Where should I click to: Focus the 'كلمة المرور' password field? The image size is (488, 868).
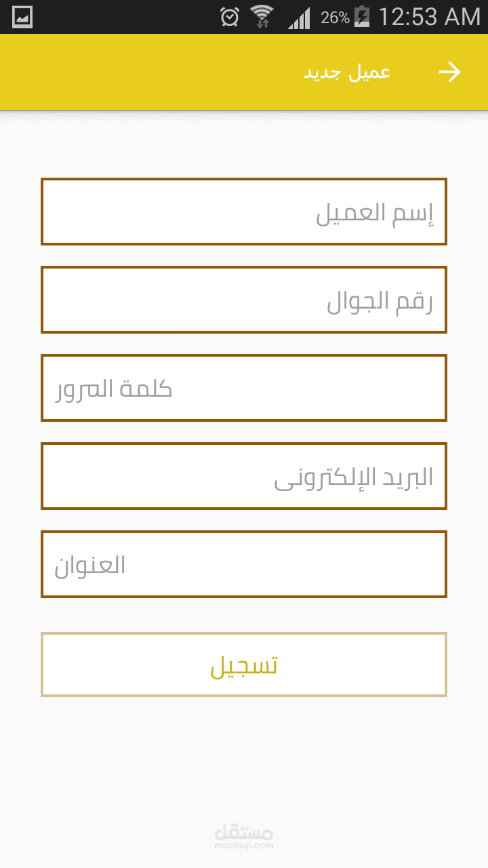(x=244, y=388)
